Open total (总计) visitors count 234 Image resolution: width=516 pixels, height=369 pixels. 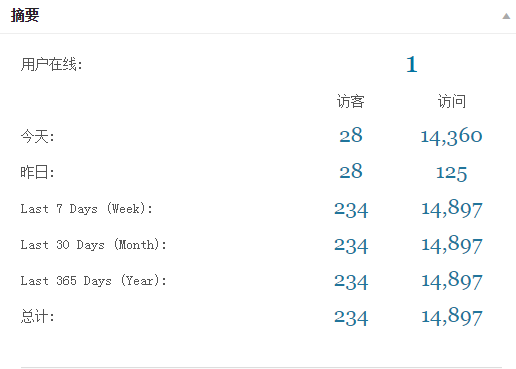tap(351, 318)
